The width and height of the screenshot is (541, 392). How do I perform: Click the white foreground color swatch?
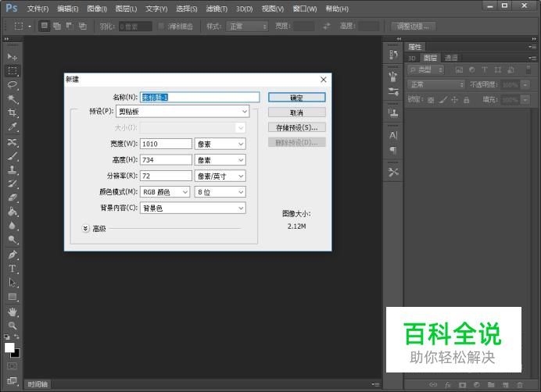coord(9,348)
